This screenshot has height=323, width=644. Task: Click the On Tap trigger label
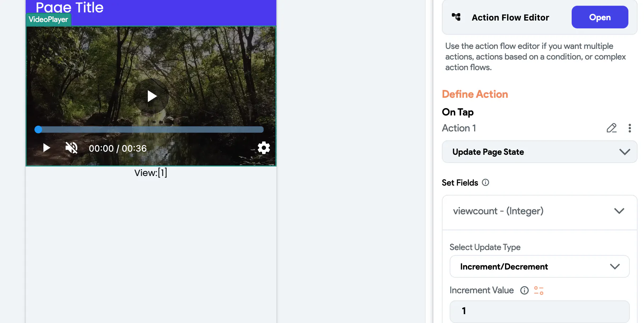pos(457,112)
